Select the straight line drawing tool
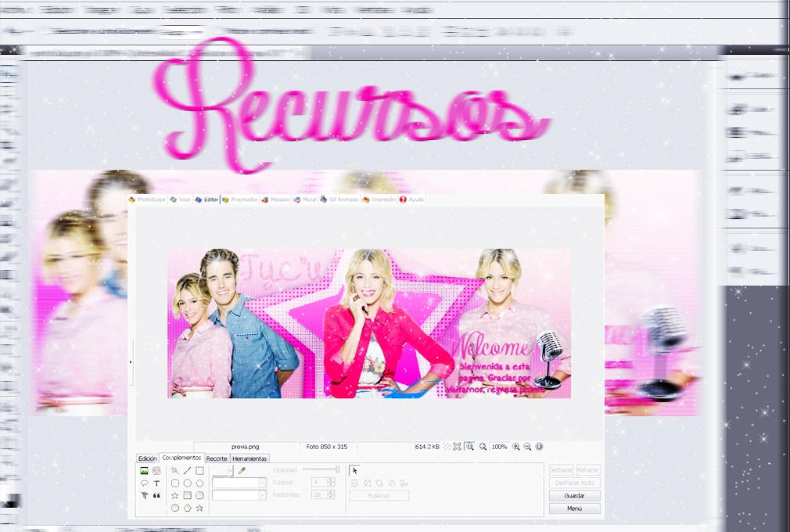 (x=188, y=470)
